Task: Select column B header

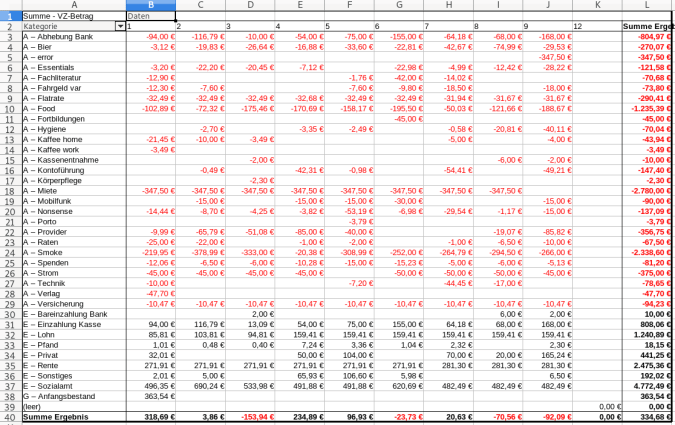Action: click(x=150, y=5)
